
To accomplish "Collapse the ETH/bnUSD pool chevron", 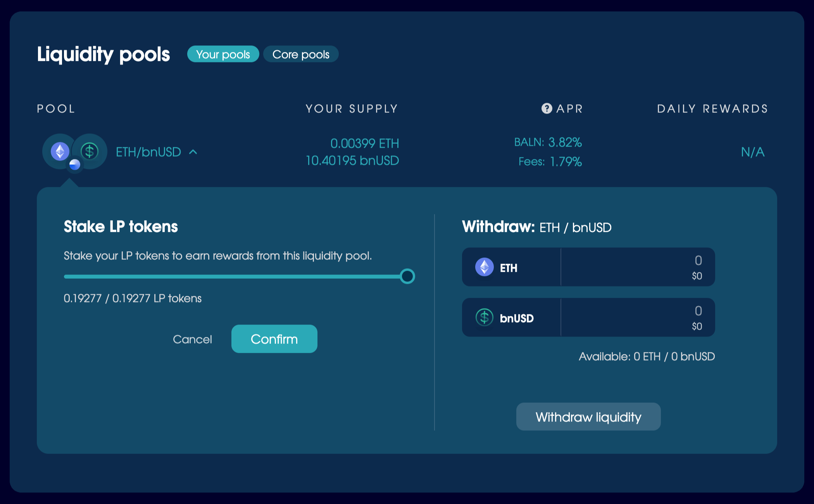I will pyautogui.click(x=193, y=152).
